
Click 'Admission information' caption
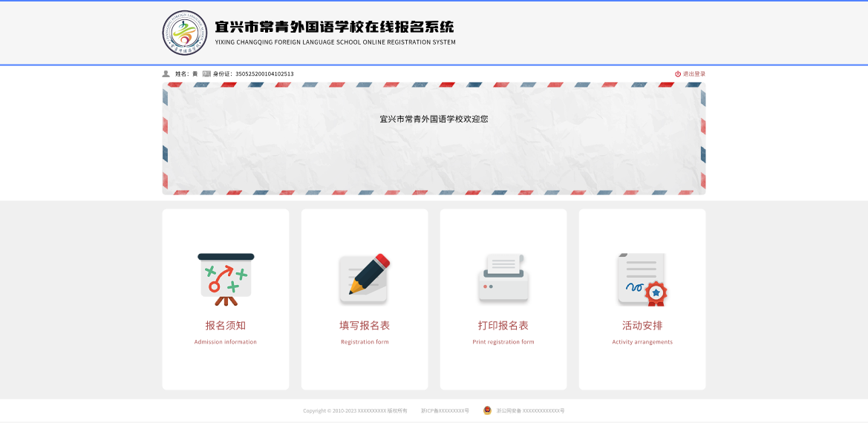[x=225, y=341]
